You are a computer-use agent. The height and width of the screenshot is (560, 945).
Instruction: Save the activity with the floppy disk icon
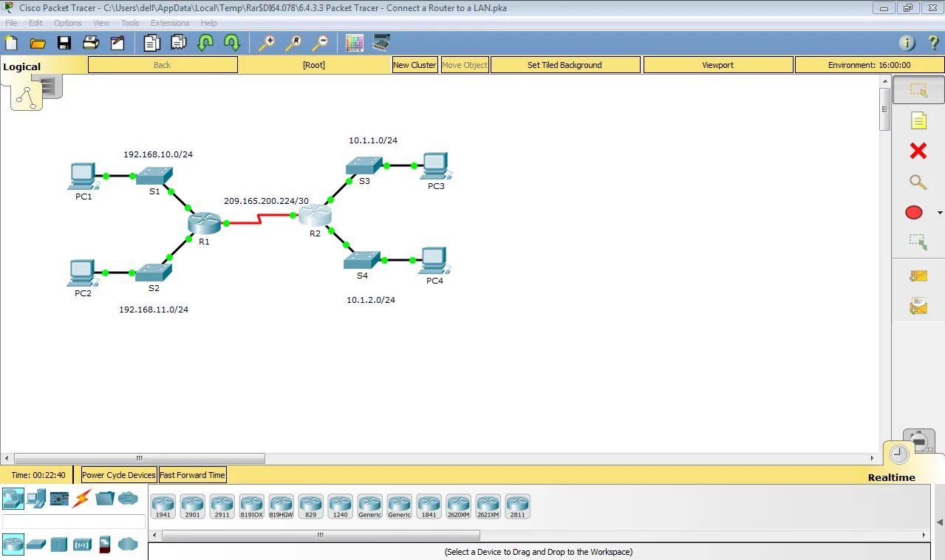point(64,43)
